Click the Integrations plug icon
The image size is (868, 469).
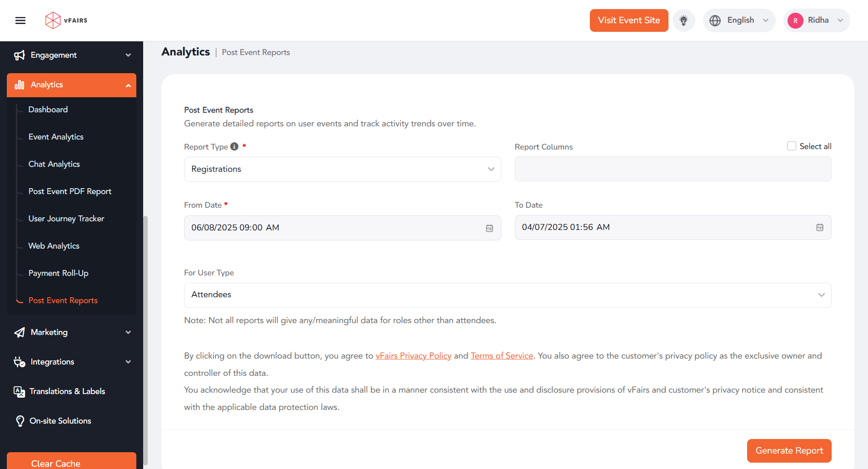(19, 362)
